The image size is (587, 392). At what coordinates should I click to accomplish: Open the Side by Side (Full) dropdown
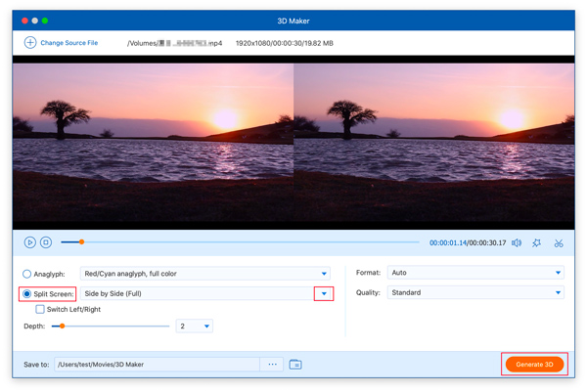coord(324,293)
